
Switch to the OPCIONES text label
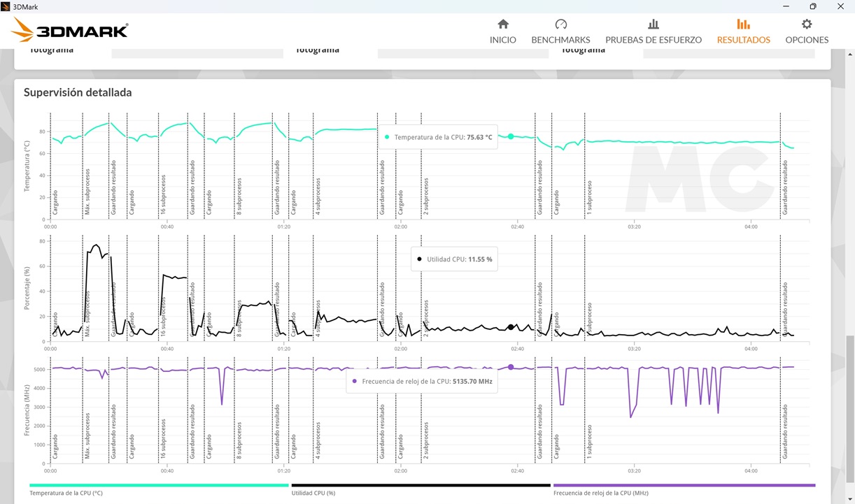click(806, 40)
